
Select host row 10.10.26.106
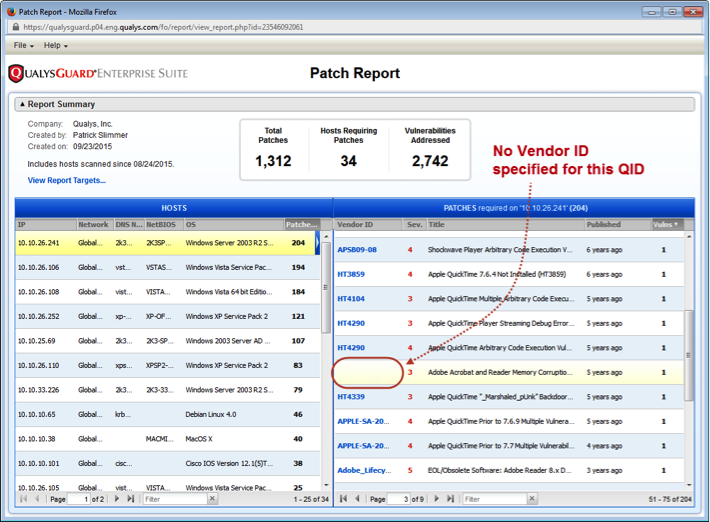pyautogui.click(x=168, y=268)
